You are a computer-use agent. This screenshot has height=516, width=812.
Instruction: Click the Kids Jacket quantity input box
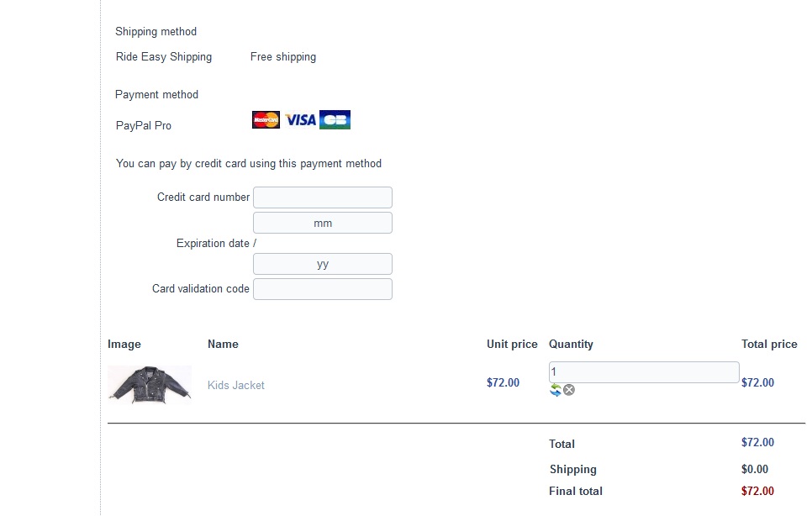point(644,372)
